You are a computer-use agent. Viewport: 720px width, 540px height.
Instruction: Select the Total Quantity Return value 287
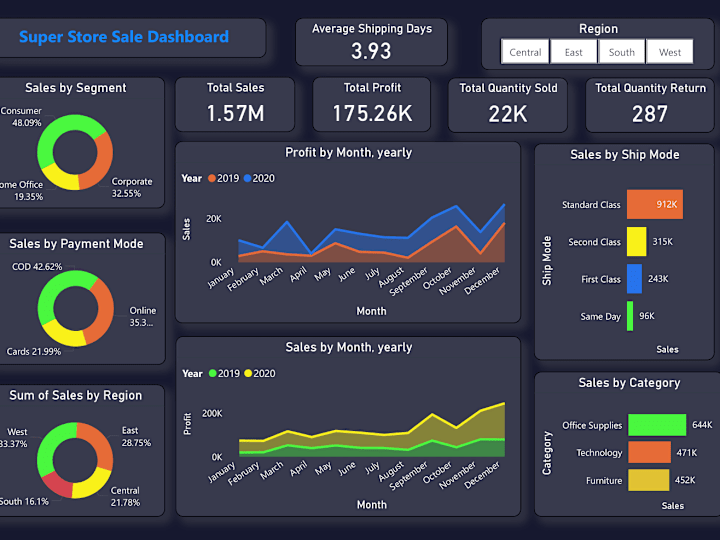point(650,114)
